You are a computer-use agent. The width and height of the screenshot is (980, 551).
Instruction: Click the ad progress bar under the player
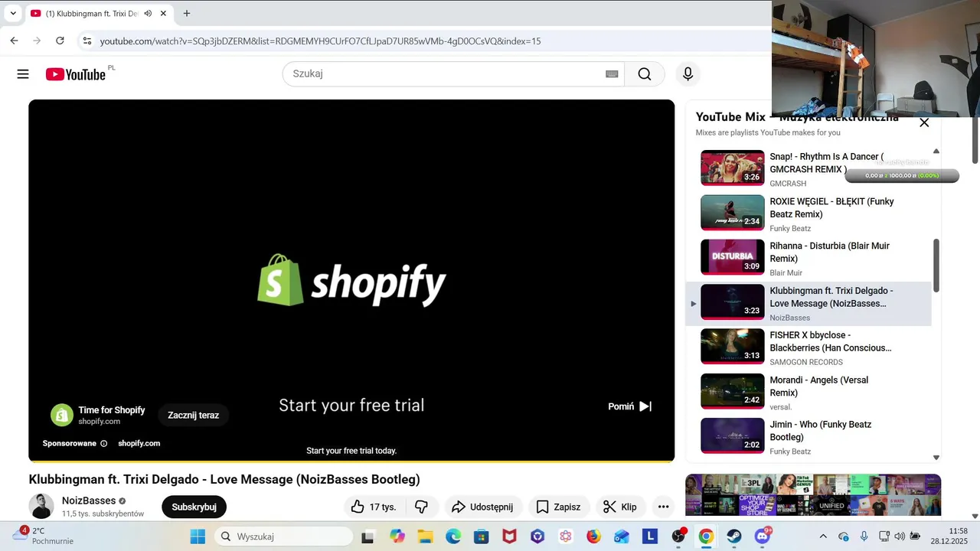point(351,461)
